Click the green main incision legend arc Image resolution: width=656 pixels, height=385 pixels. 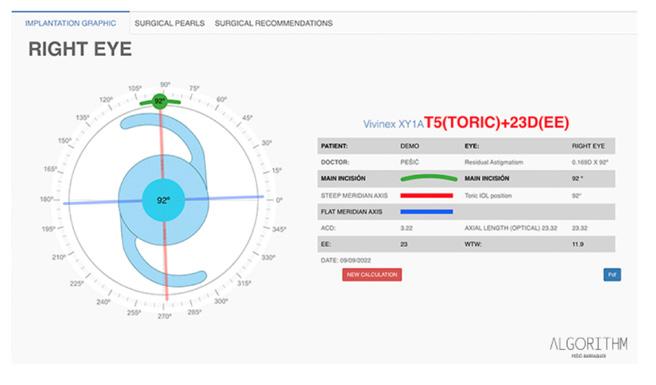[x=428, y=178]
